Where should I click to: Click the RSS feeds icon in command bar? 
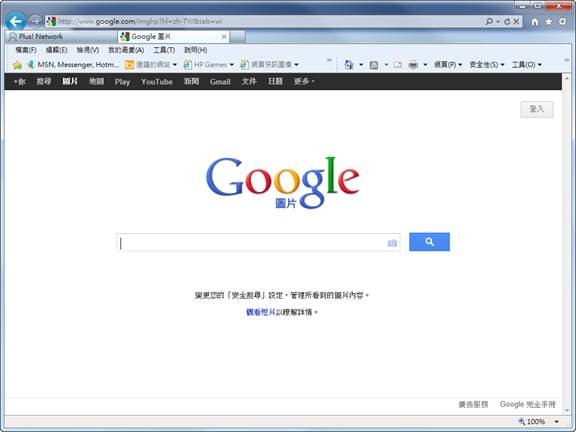[x=374, y=65]
